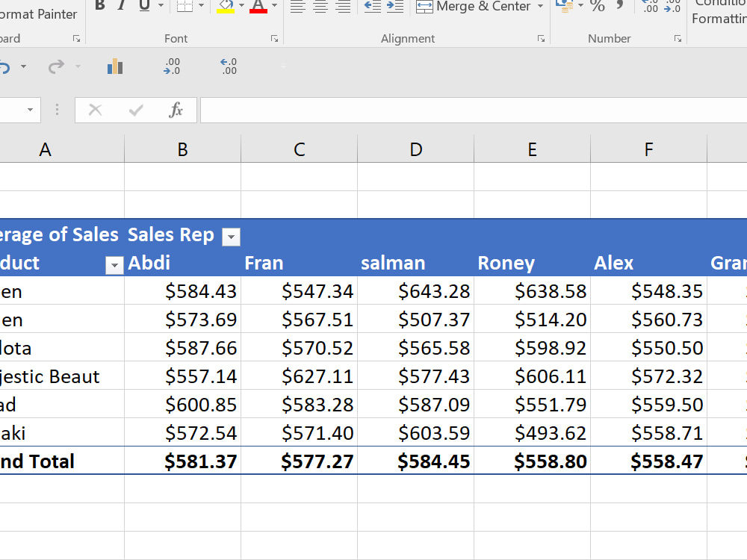
Task: Select Grand Total value $581.37
Action: [x=182, y=461]
